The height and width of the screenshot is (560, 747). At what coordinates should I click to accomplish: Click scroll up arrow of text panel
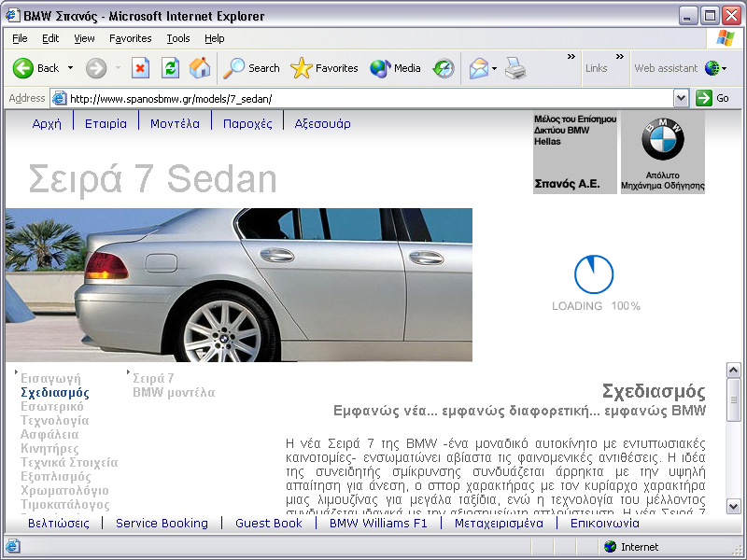733,370
